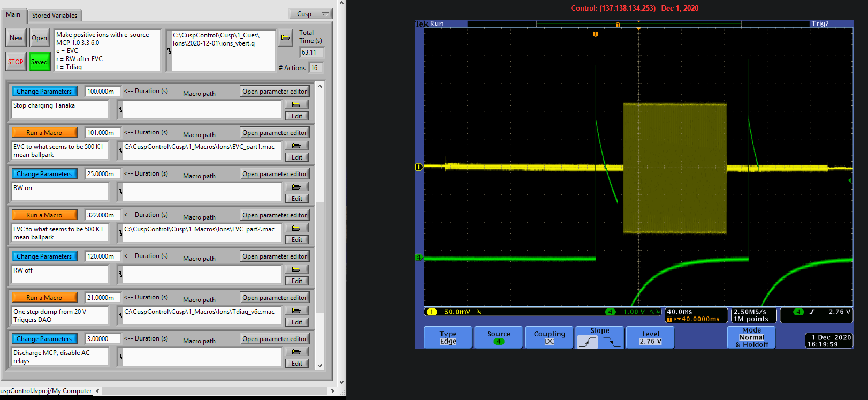
Task: Open the trigger Source menu on scope
Action: (x=498, y=337)
